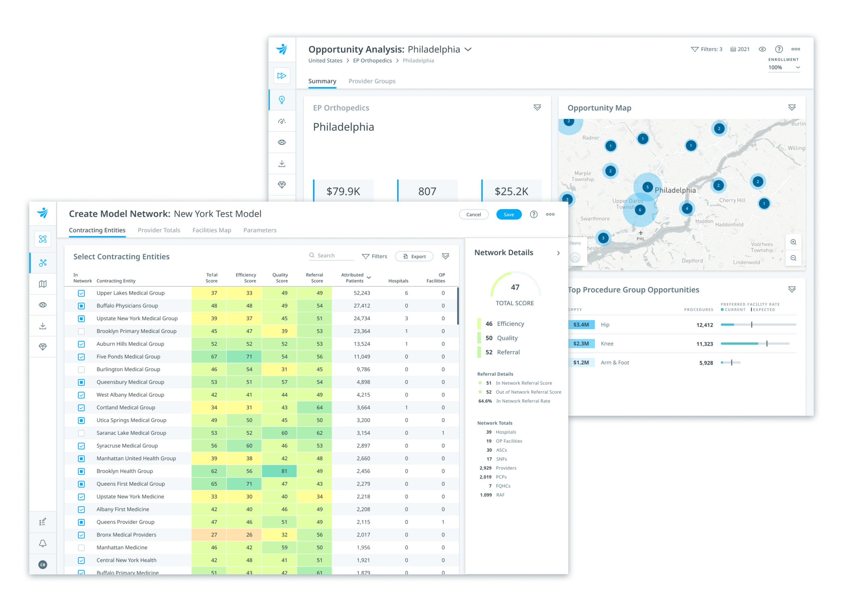Uncheck Upper Lakes Medical Group
Viewport: 849px width, 616px height.
coord(81,293)
